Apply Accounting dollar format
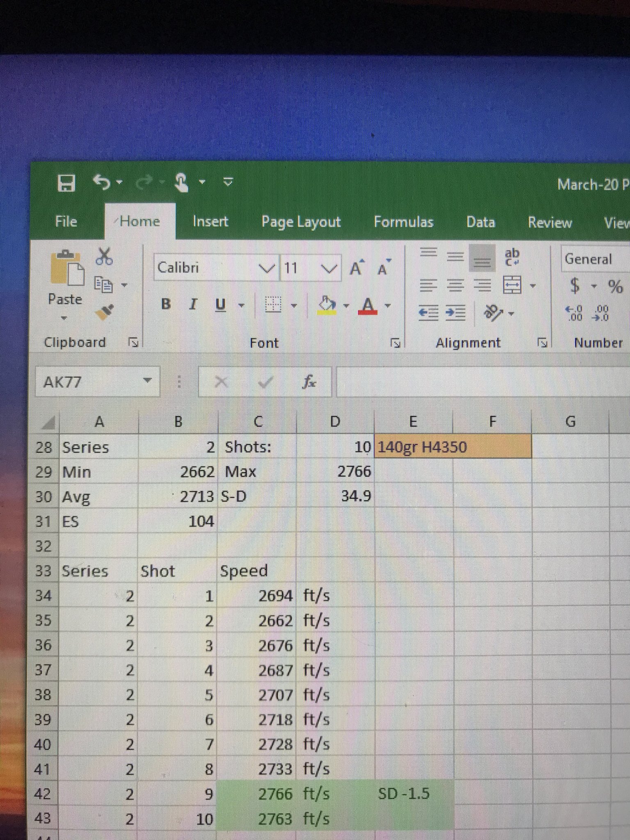The width and height of the screenshot is (630, 840). (x=575, y=285)
